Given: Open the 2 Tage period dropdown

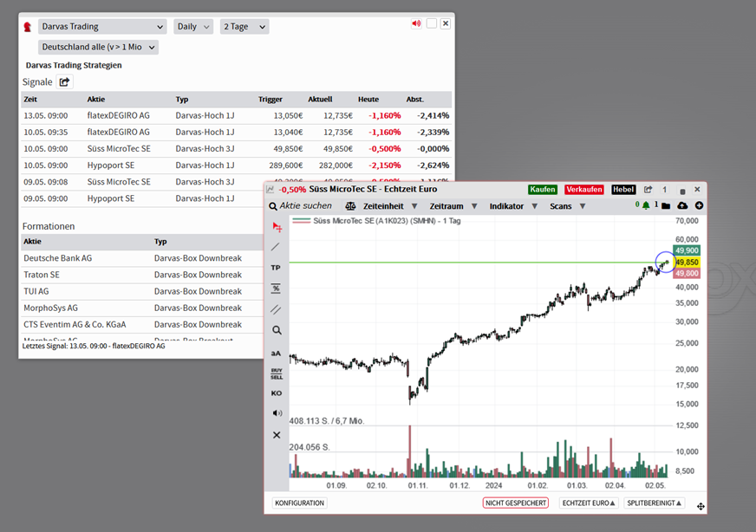Looking at the screenshot, I should pyautogui.click(x=244, y=27).
